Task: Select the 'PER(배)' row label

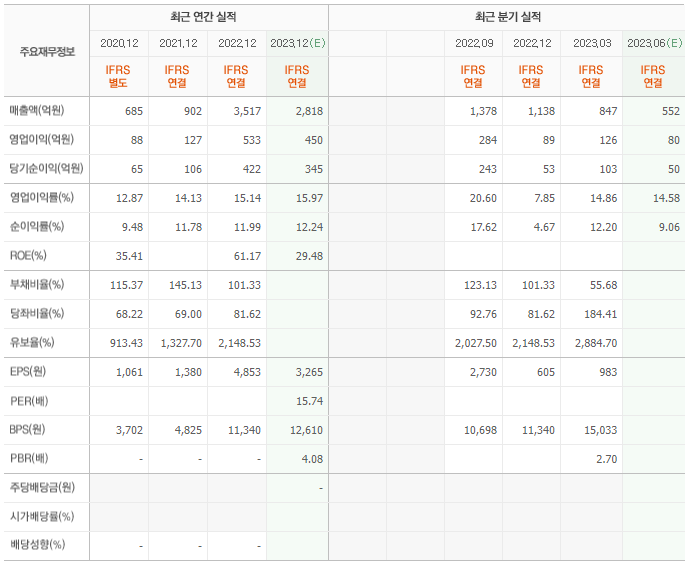Action: coord(29,401)
